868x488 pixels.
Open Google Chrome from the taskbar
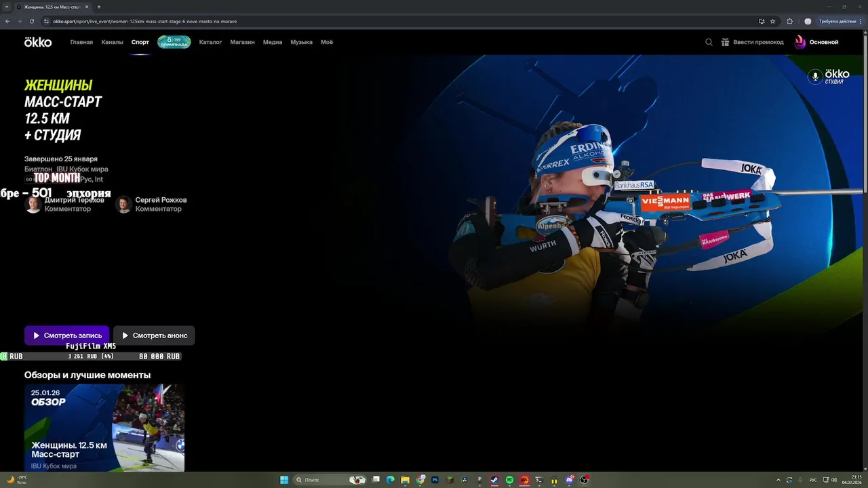[420, 480]
